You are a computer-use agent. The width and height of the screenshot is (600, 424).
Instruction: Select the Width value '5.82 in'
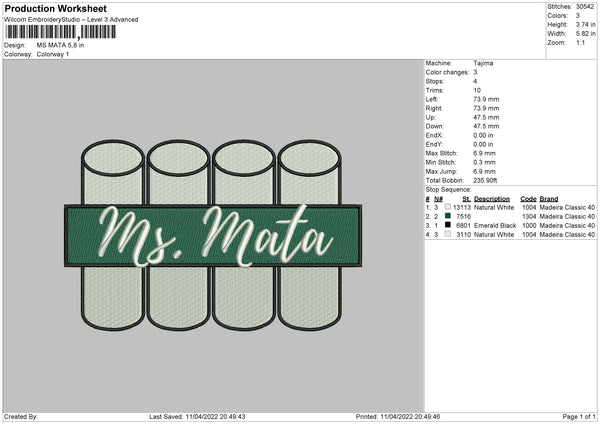tap(585, 34)
